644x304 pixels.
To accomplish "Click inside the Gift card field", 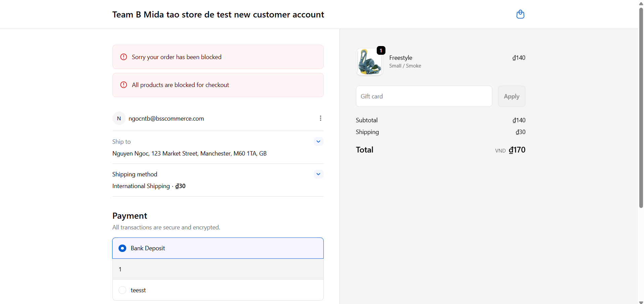I will tap(423, 96).
